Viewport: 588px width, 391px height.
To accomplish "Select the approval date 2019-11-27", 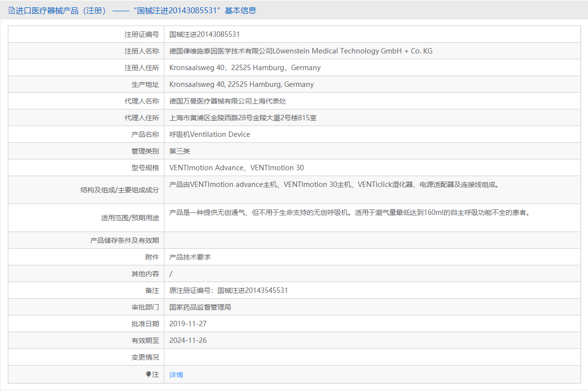I will pyautogui.click(x=188, y=323).
